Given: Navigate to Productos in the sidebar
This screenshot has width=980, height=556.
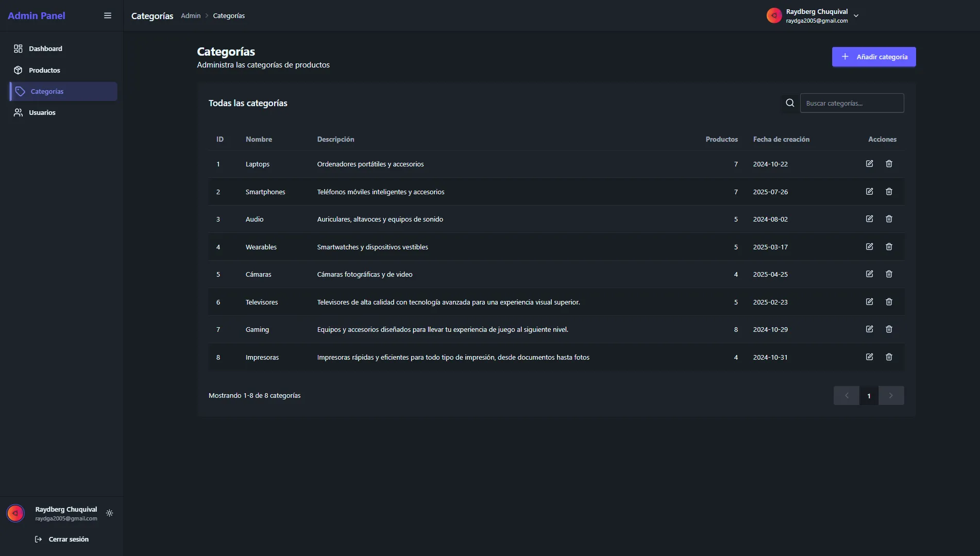Looking at the screenshot, I should 44,70.
